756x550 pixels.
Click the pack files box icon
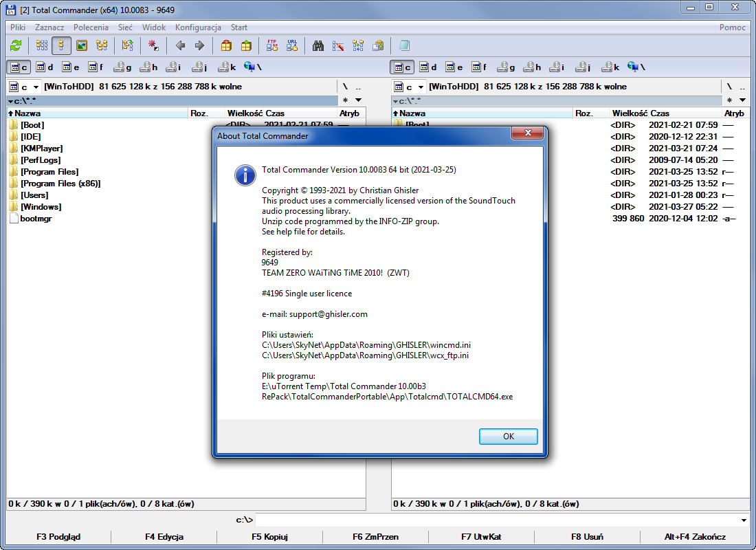226,46
